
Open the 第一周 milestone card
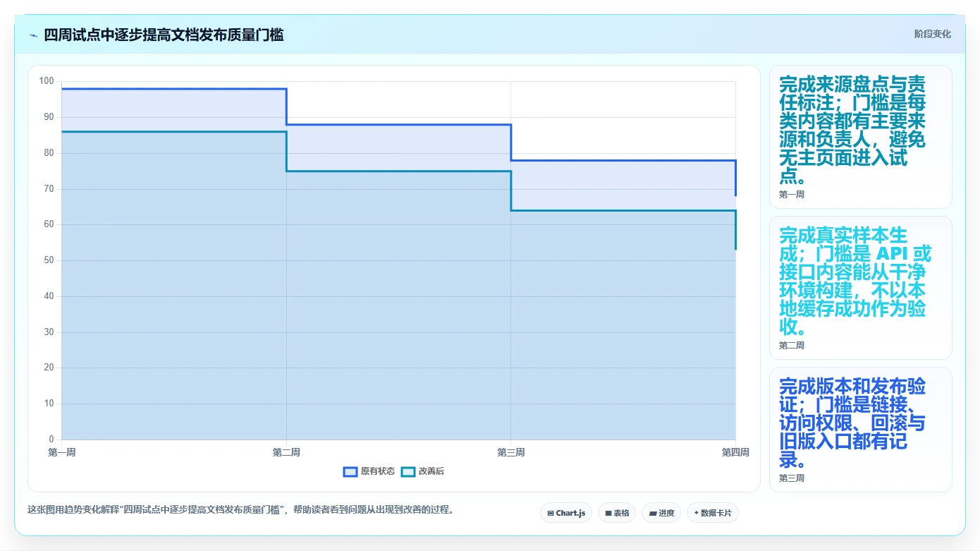(861, 137)
